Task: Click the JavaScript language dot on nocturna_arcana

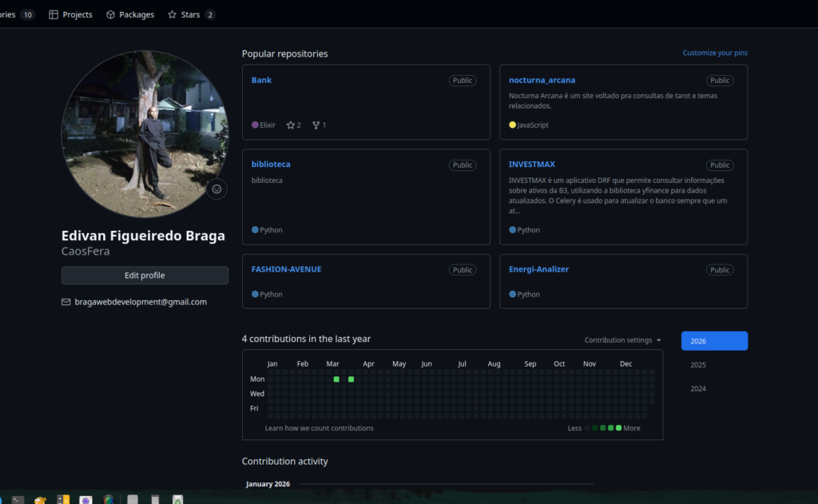Action: coord(512,125)
